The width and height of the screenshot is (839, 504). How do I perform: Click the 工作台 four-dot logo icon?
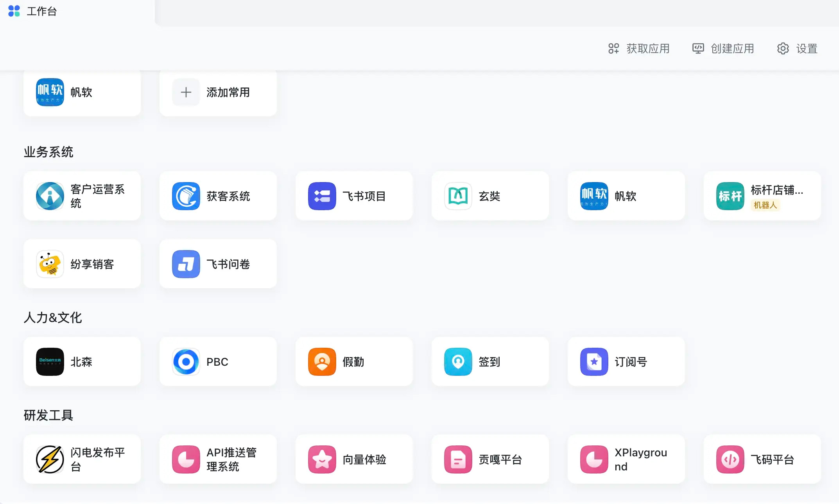coord(14,11)
